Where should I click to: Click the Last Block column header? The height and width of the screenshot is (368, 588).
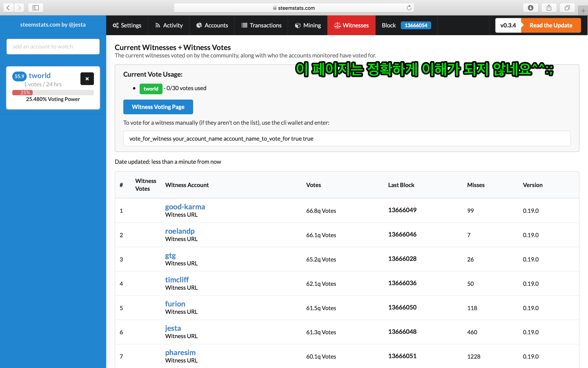coord(401,185)
